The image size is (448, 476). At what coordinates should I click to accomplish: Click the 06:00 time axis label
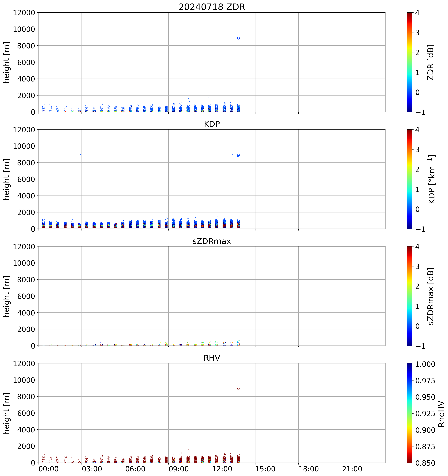(135, 469)
